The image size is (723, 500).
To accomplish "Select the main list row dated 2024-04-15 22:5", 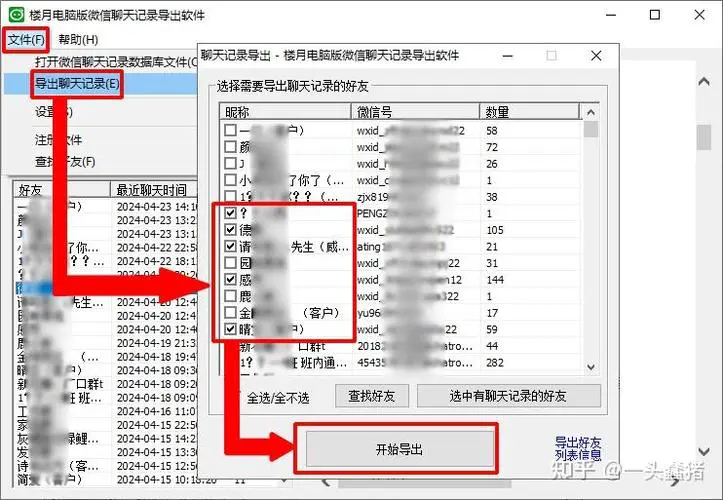I will [107, 425].
